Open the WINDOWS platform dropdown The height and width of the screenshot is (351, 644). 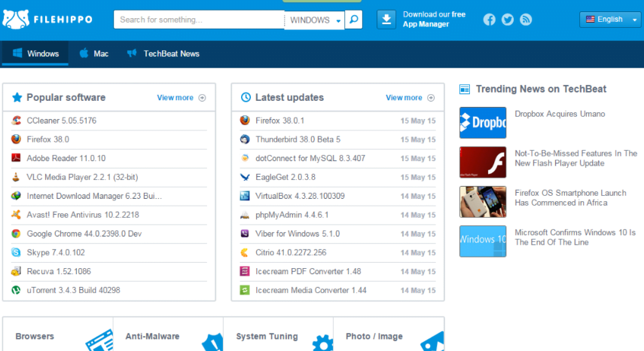[315, 20]
